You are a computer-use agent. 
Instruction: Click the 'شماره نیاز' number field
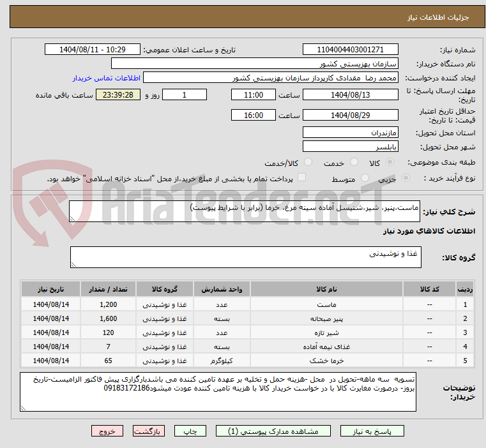point(350,50)
